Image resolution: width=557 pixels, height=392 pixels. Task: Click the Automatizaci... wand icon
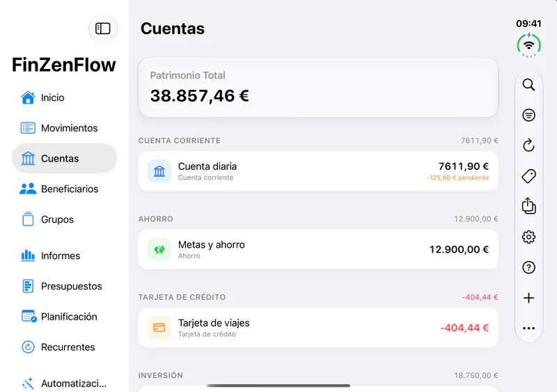pos(28,383)
